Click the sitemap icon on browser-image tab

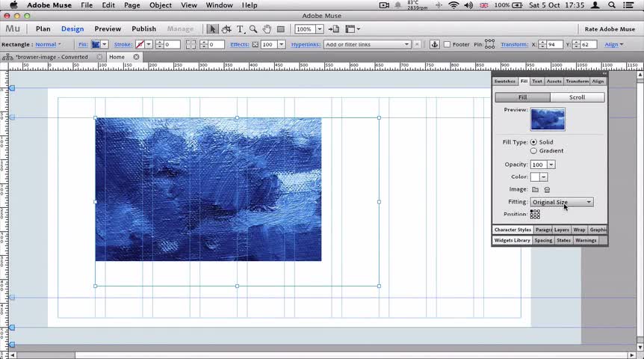click(7, 57)
